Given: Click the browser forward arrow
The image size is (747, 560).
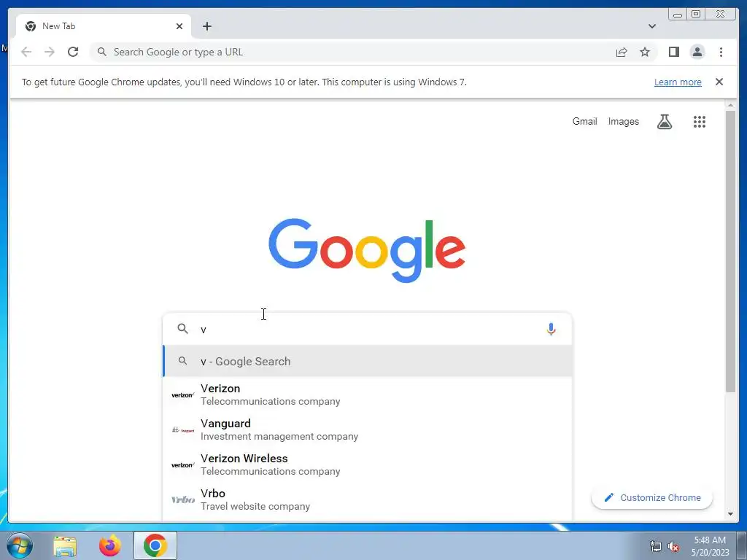Looking at the screenshot, I should pos(49,52).
